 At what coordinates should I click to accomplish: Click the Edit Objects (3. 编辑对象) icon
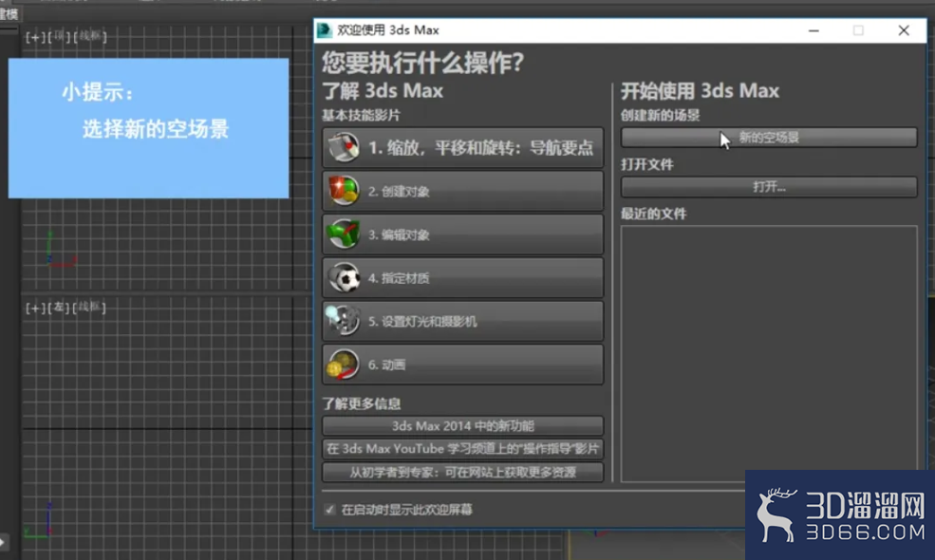(344, 233)
